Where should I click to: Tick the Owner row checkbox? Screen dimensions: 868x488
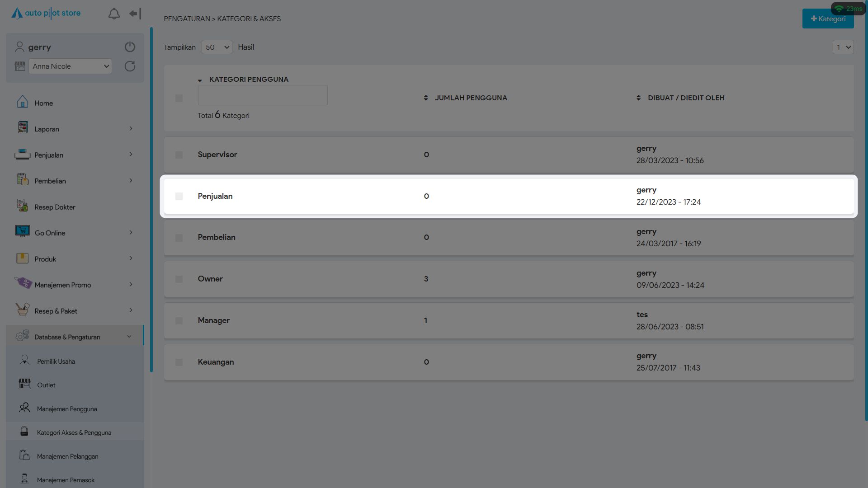click(179, 279)
